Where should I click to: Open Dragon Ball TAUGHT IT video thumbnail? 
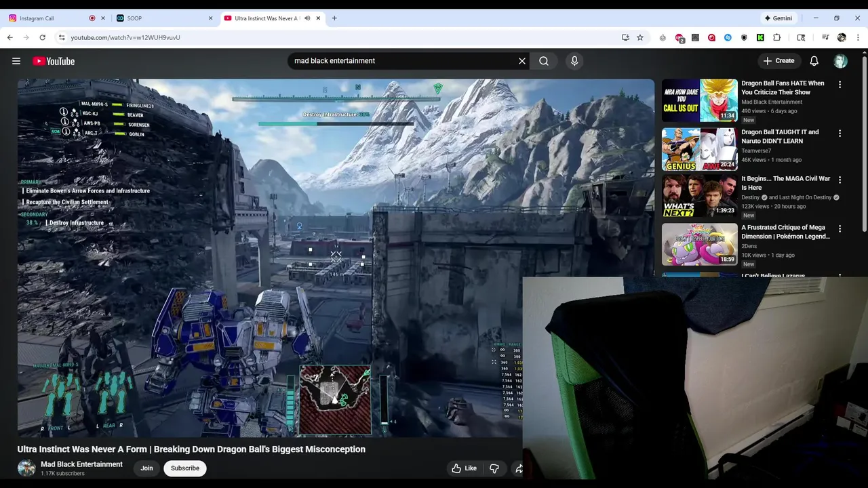[700, 149]
